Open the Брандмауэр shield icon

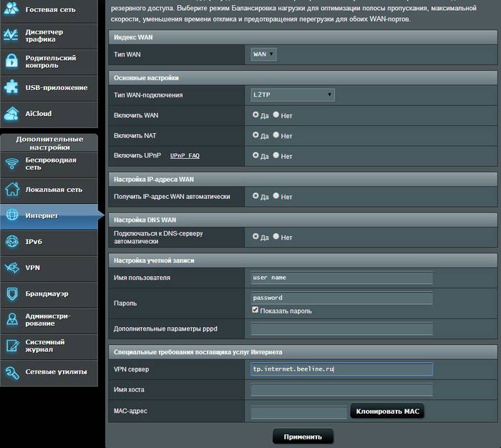click(11, 293)
